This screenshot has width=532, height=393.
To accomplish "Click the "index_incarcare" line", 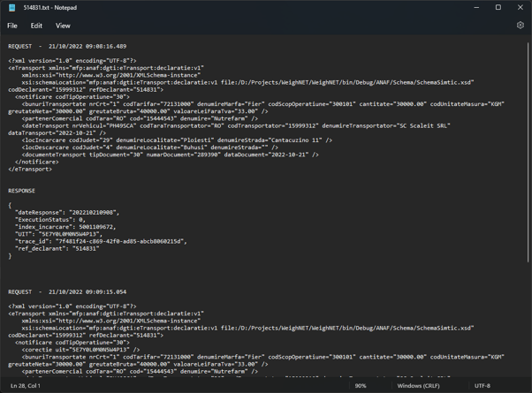I will 65,227.
